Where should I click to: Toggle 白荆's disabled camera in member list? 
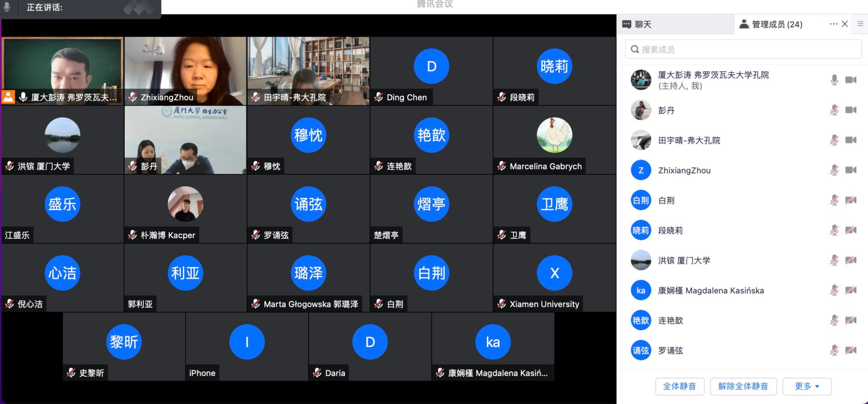[x=851, y=200]
